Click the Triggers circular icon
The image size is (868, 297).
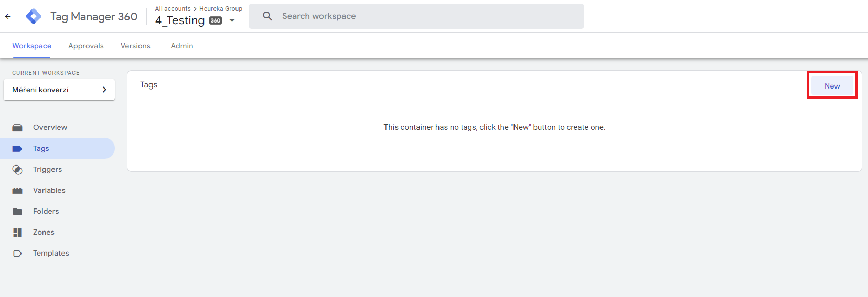[x=17, y=170]
